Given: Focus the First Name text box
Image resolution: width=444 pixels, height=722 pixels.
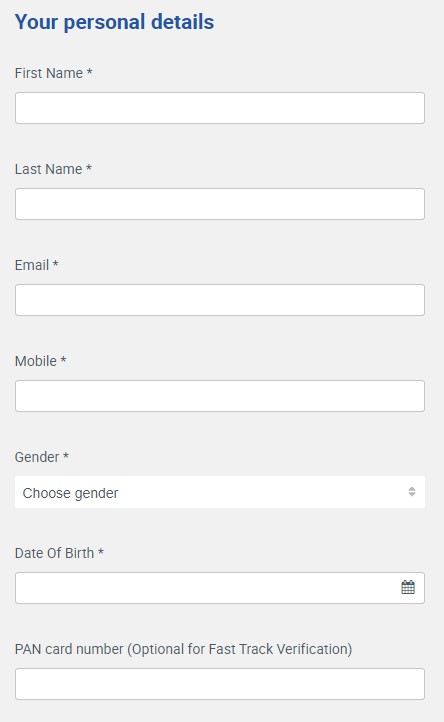Looking at the screenshot, I should [x=220, y=108].
